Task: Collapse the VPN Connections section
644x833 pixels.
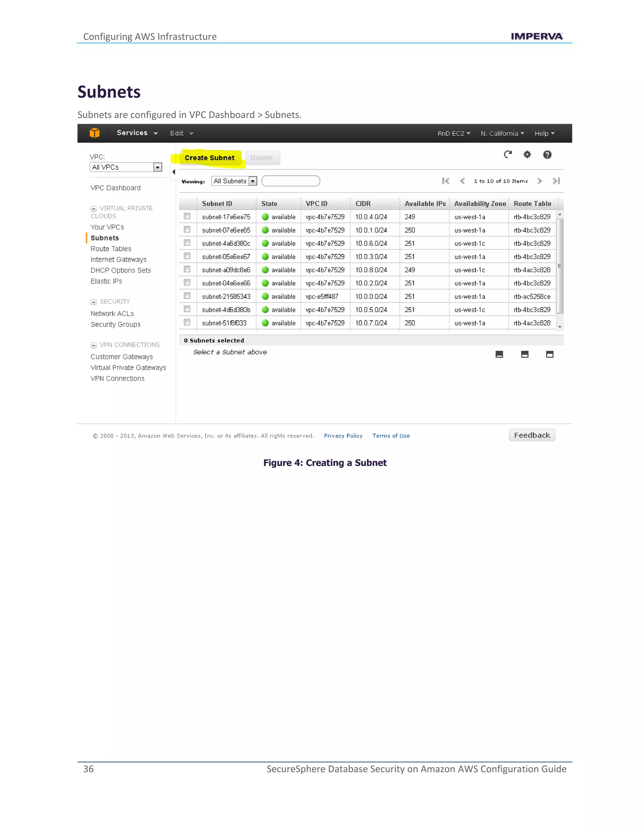Action: [x=93, y=345]
